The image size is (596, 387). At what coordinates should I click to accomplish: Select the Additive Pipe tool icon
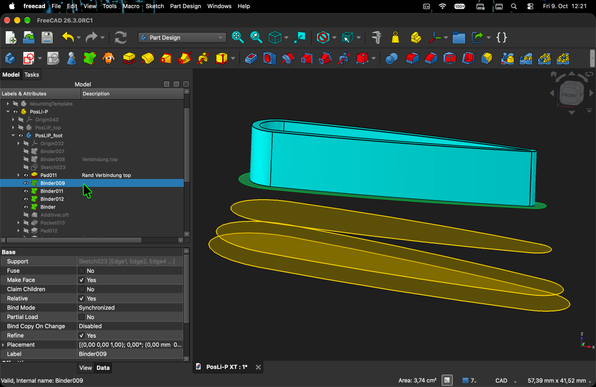click(185, 59)
